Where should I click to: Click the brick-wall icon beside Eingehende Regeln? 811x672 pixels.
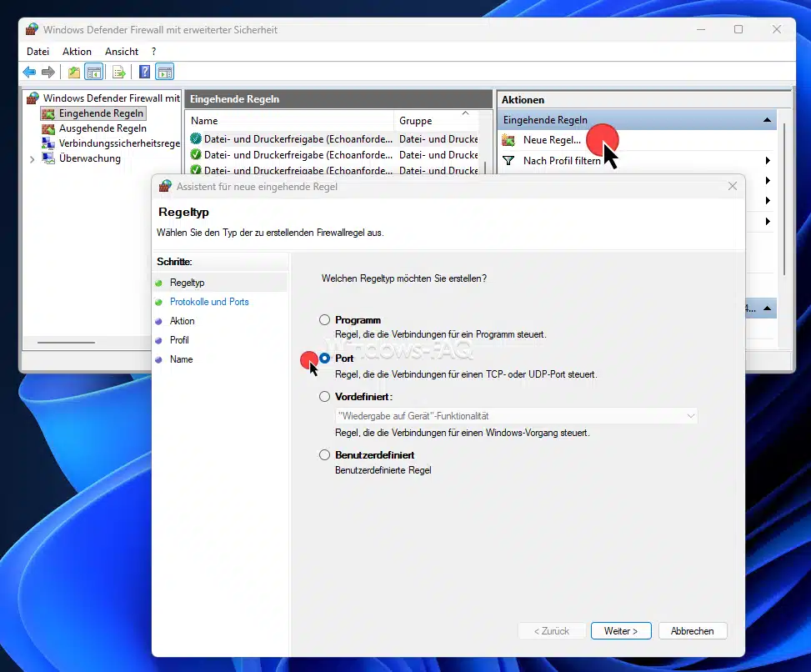click(48, 113)
